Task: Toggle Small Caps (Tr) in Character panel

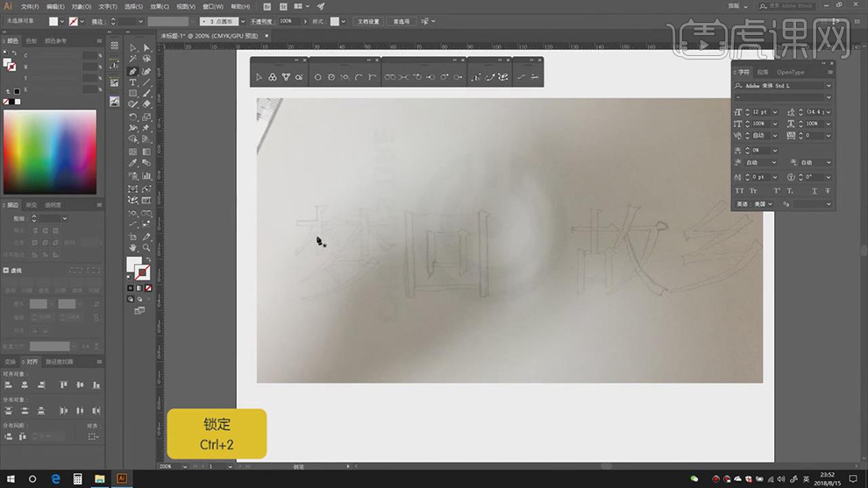Action: coord(753,190)
